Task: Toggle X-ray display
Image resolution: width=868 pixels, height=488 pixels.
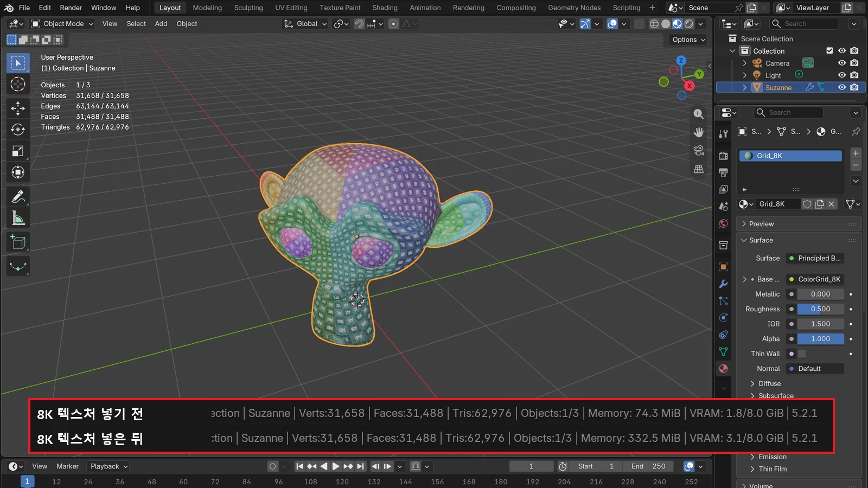Action: (640, 24)
